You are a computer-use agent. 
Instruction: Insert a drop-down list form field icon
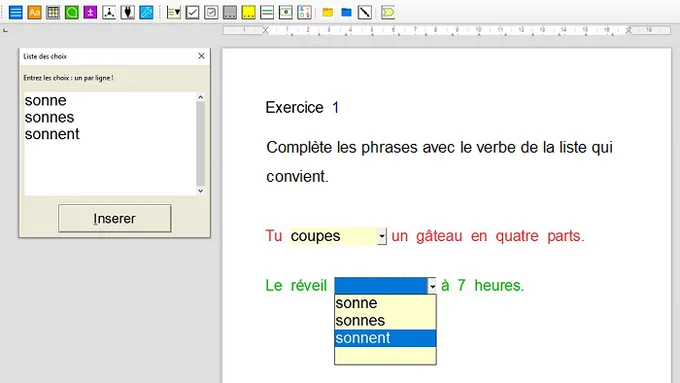click(173, 13)
